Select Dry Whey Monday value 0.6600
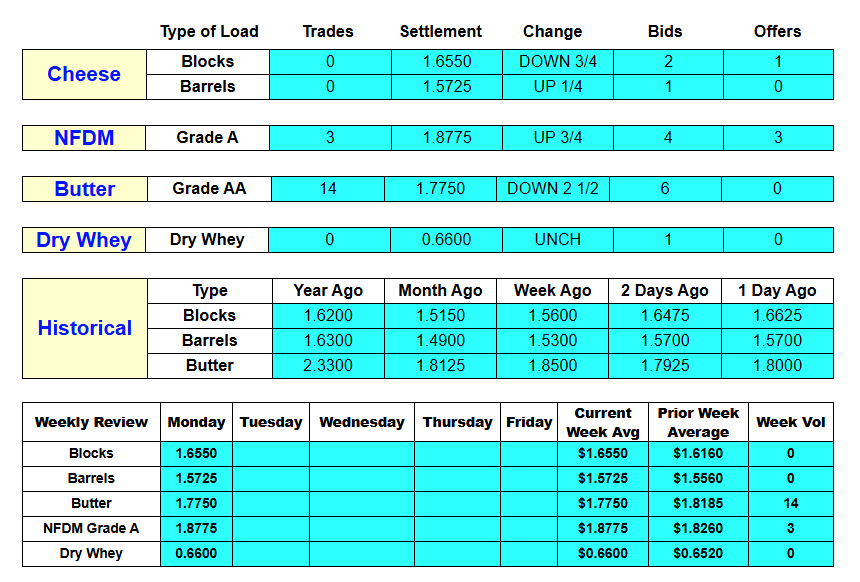 [196, 553]
